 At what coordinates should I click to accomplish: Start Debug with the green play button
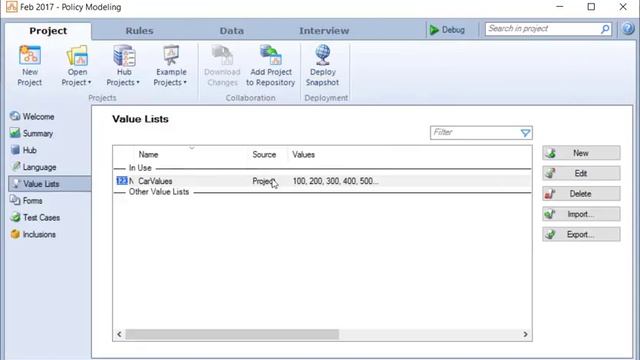pyautogui.click(x=447, y=30)
